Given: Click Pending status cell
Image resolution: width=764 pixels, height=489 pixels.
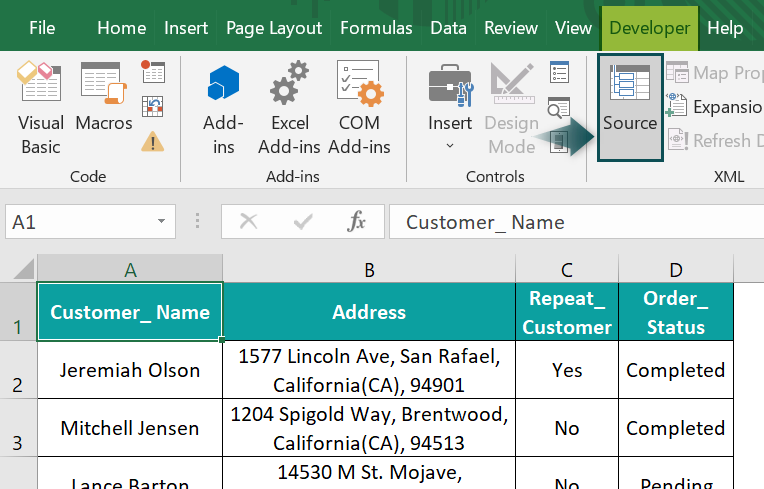Looking at the screenshot, I should (x=676, y=473).
